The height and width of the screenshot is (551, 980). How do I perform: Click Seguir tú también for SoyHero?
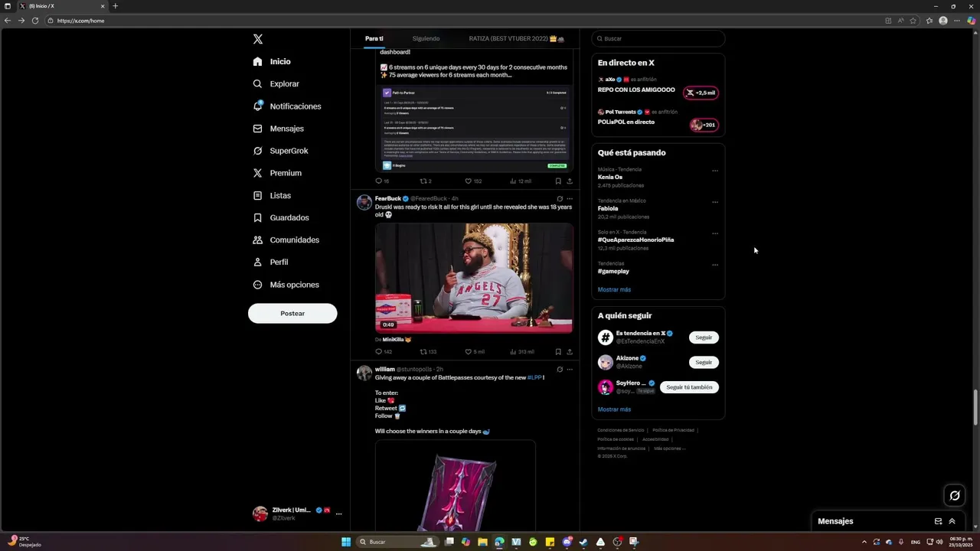689,387
